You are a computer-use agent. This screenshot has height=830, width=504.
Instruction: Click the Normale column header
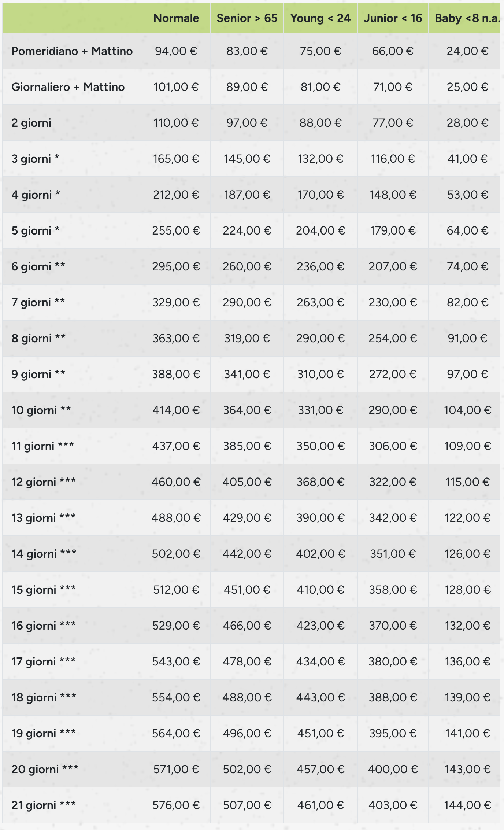pyautogui.click(x=176, y=18)
